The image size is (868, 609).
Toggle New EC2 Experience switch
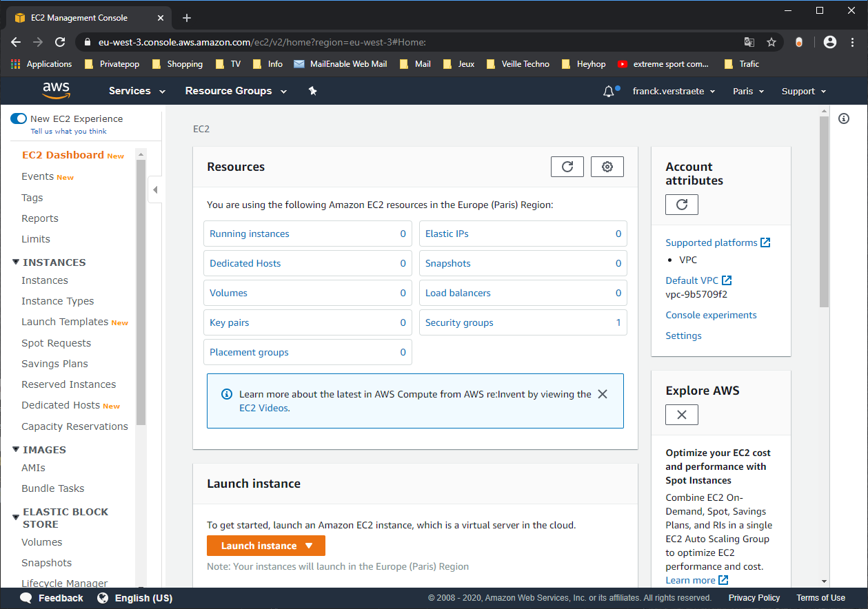pyautogui.click(x=19, y=118)
